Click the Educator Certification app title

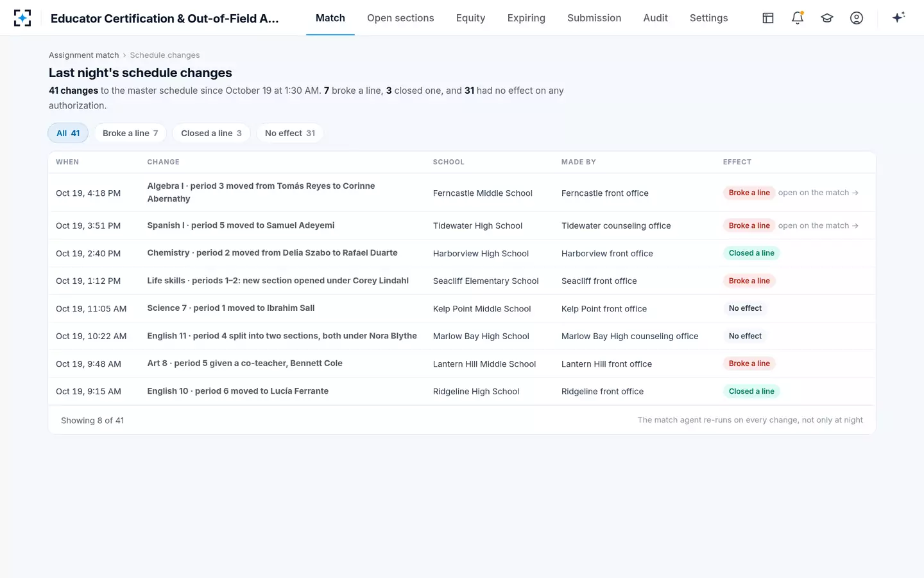(165, 19)
